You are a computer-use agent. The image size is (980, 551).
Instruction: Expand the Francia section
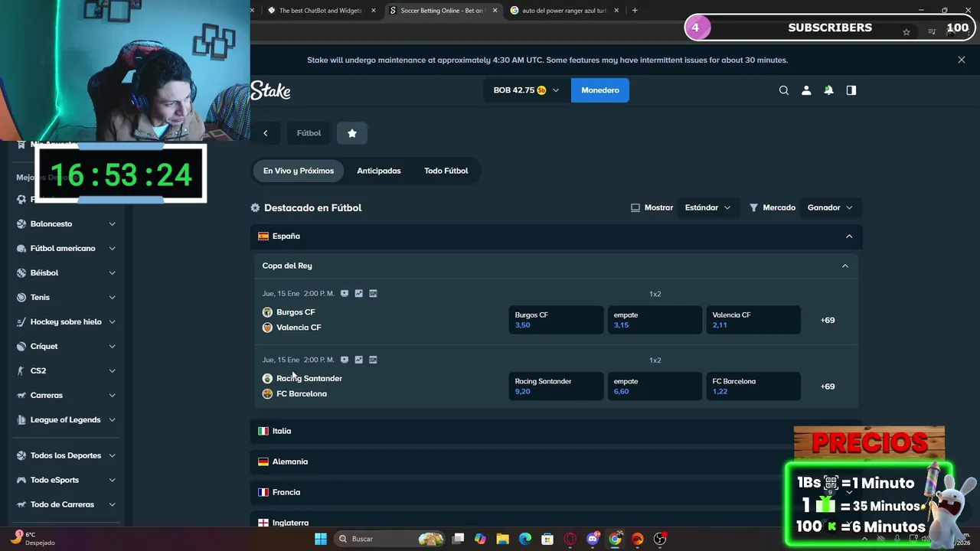[557, 492]
